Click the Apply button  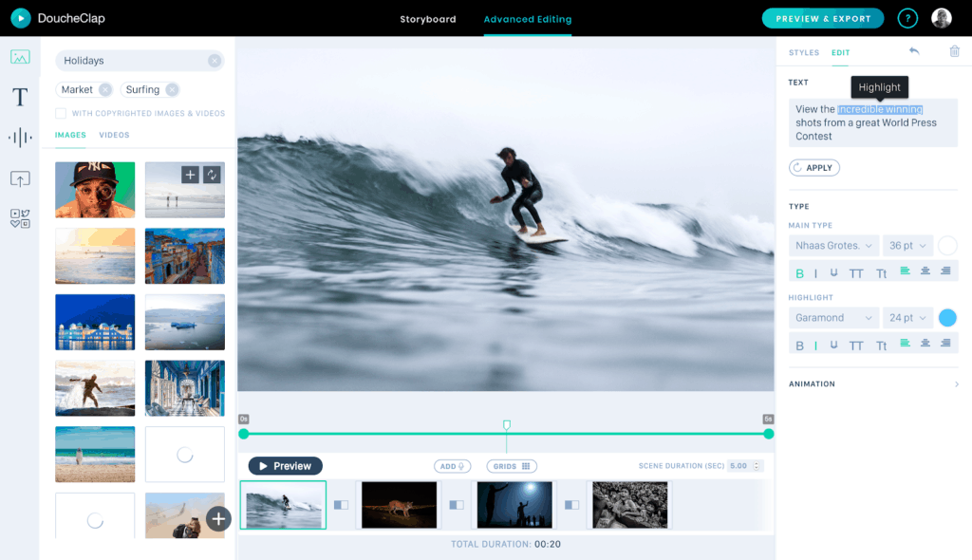[x=813, y=167]
